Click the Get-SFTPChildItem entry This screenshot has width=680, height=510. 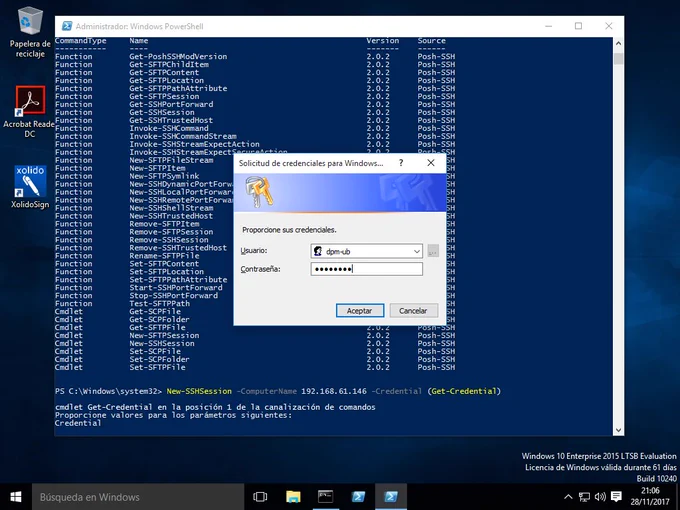(169, 64)
